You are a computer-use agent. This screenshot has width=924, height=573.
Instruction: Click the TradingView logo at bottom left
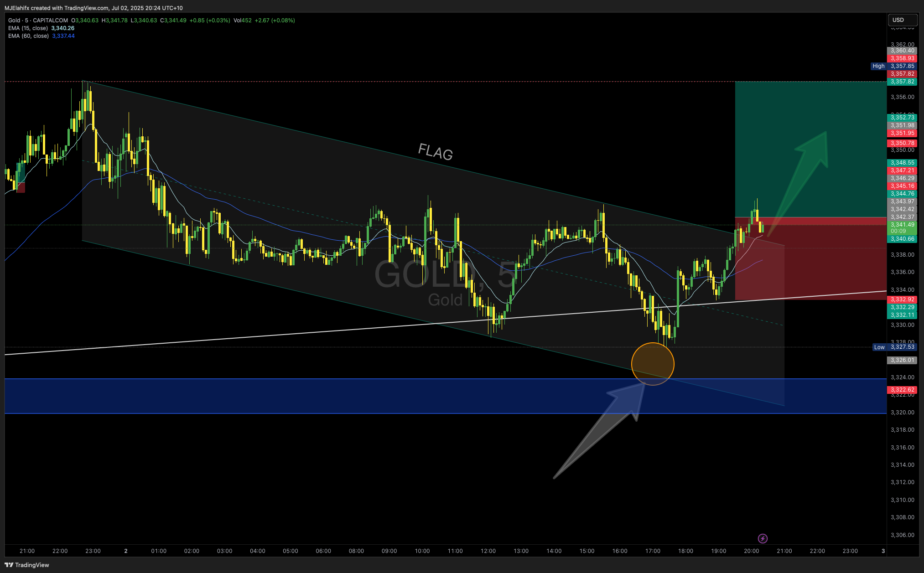[26, 565]
